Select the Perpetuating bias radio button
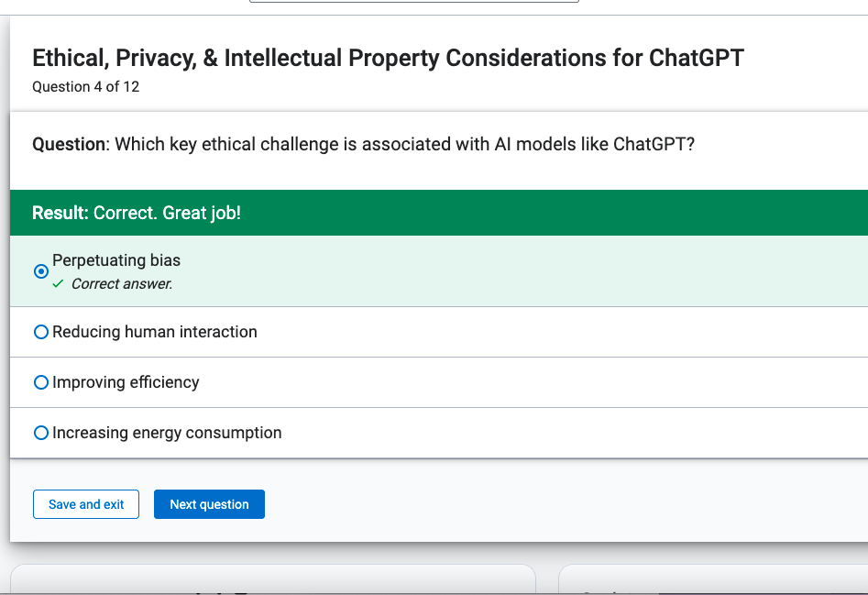 coord(41,271)
